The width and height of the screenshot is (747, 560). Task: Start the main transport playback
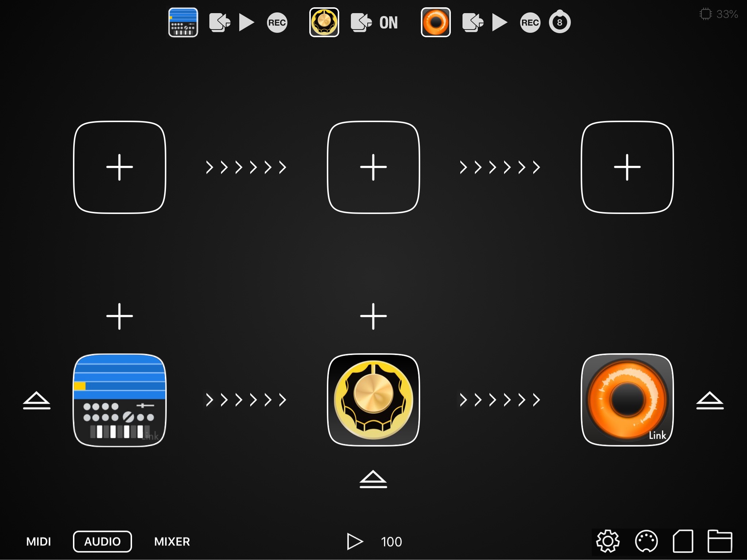[355, 541]
